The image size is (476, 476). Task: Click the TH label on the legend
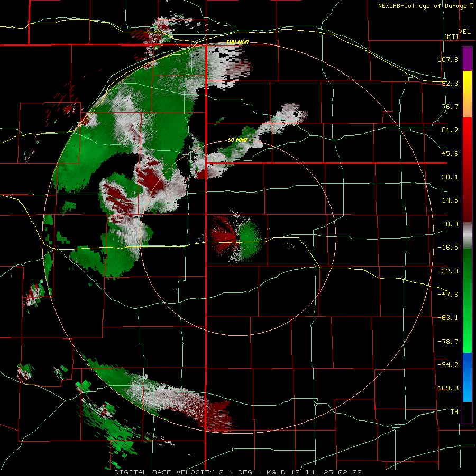[454, 412]
